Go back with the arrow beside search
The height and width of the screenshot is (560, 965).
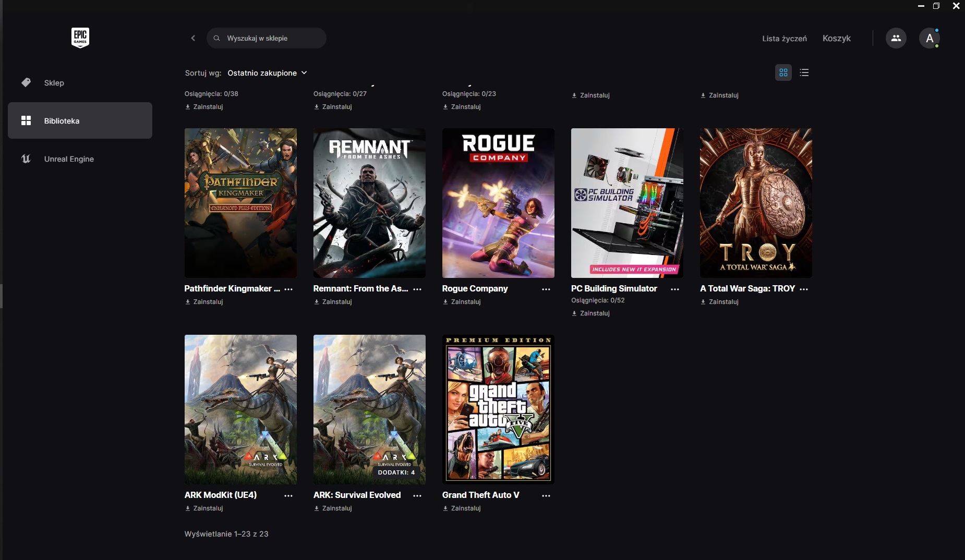[x=193, y=38]
